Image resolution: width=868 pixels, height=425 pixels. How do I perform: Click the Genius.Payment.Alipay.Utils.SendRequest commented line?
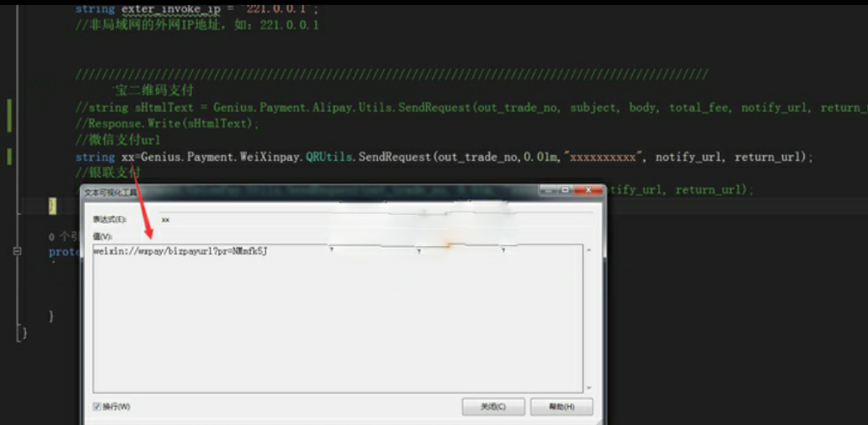pos(472,108)
